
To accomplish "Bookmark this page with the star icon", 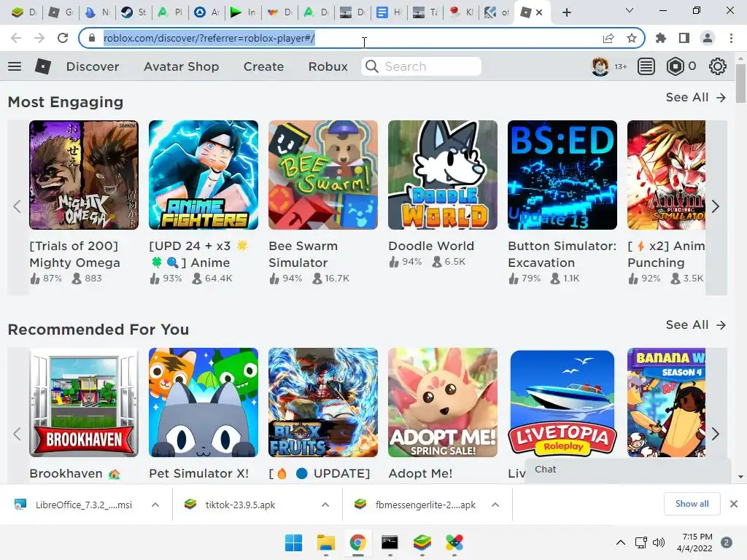I will click(632, 38).
